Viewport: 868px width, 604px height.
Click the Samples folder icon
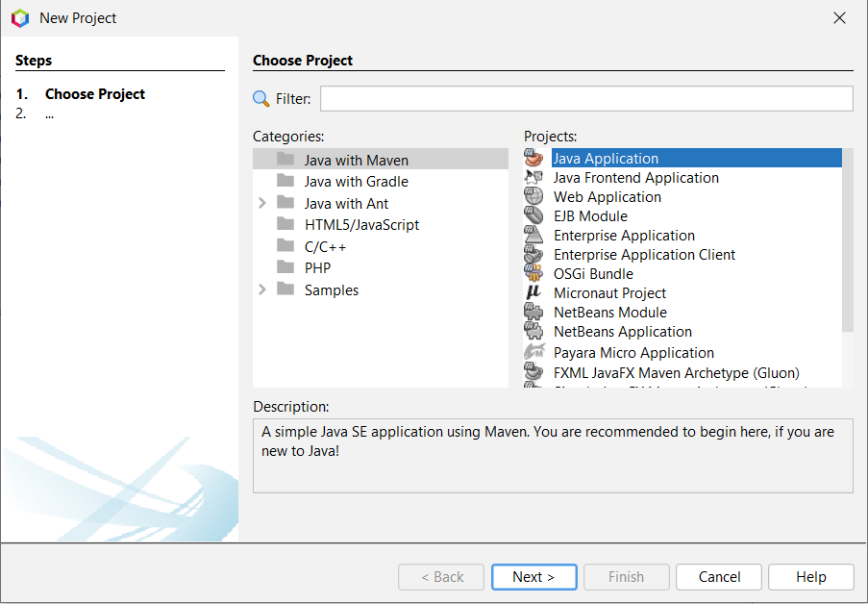click(285, 289)
